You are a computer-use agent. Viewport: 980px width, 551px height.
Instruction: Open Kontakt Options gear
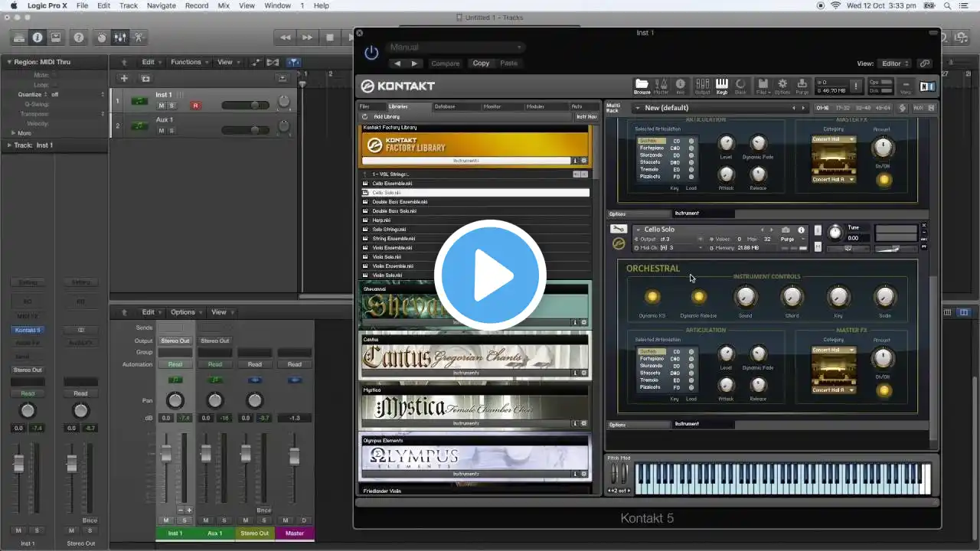[782, 86]
